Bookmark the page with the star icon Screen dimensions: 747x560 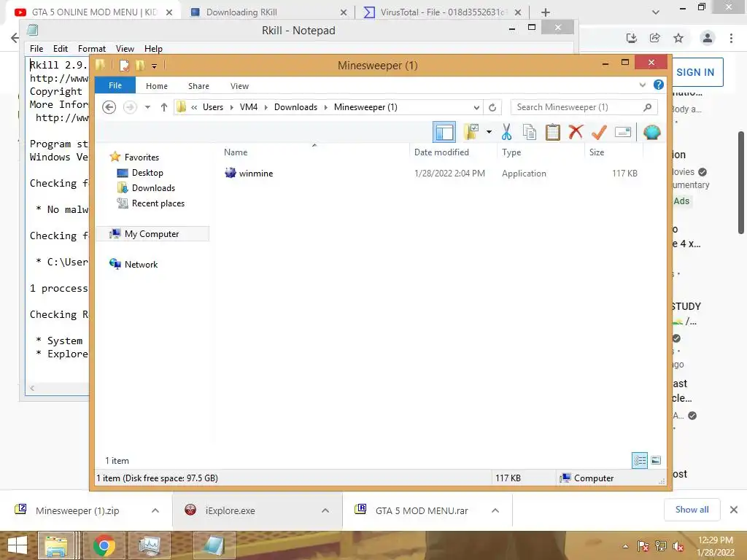(x=678, y=38)
